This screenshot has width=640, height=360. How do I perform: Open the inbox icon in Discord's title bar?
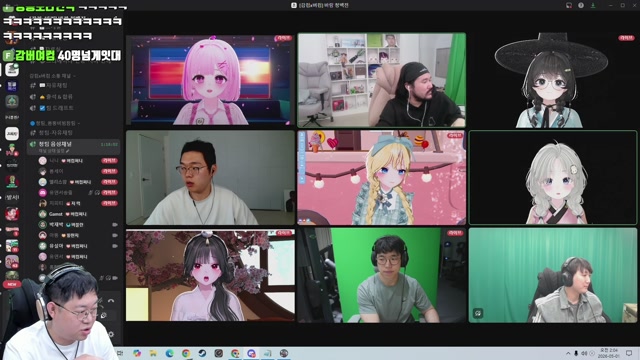click(x=569, y=5)
